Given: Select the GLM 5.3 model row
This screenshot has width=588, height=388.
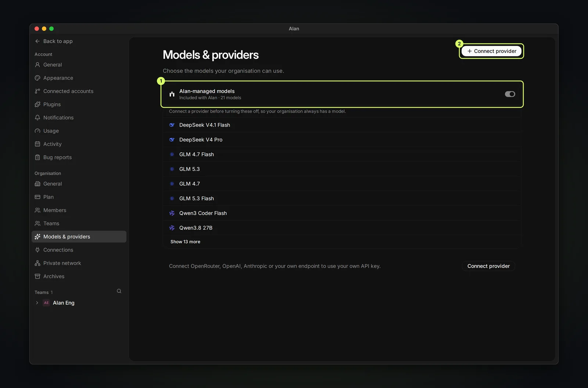Looking at the screenshot, I should click(x=342, y=169).
